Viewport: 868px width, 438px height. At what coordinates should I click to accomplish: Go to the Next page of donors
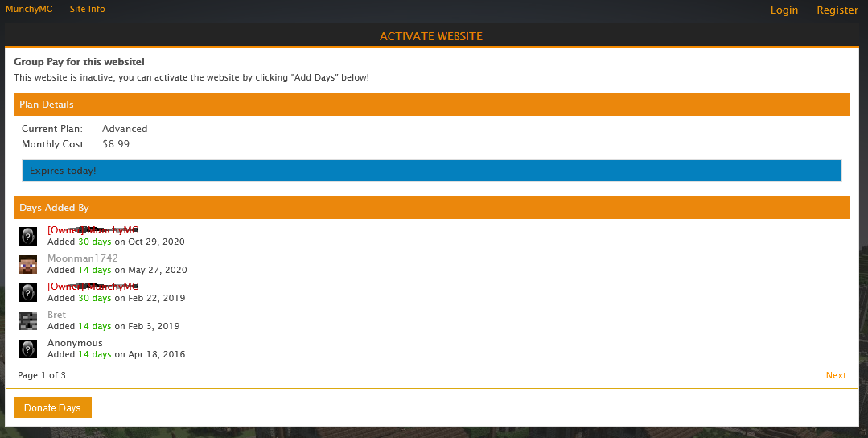pos(836,375)
